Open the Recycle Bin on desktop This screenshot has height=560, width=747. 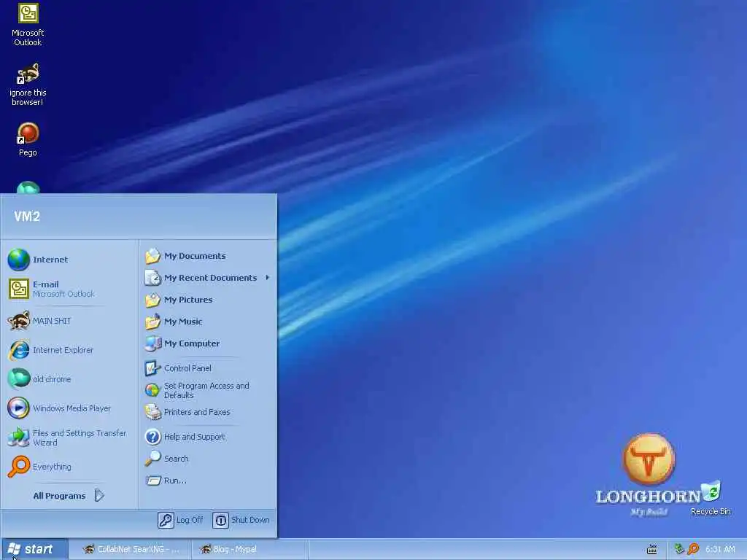[x=711, y=497]
